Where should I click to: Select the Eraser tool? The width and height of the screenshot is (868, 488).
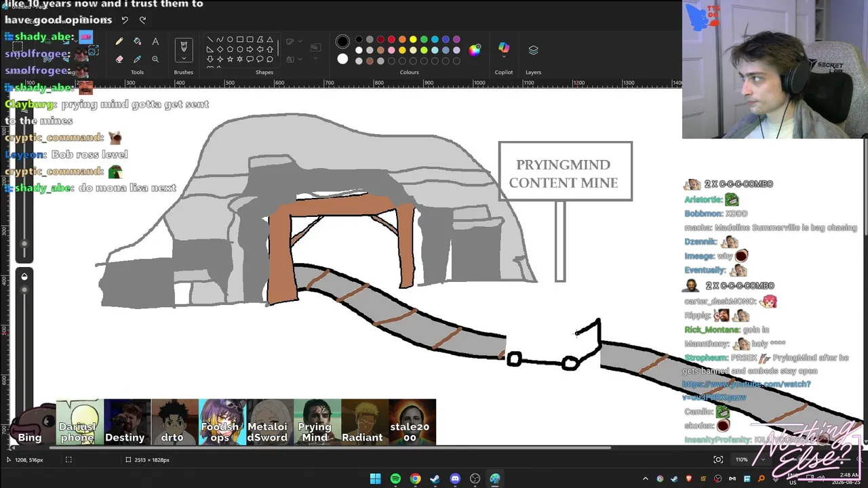(119, 59)
